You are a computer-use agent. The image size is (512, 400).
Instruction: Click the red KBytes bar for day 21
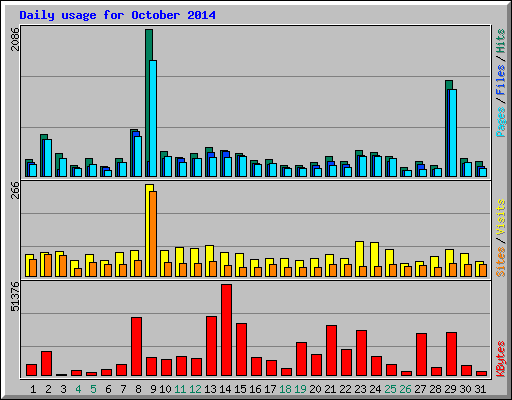331,350
